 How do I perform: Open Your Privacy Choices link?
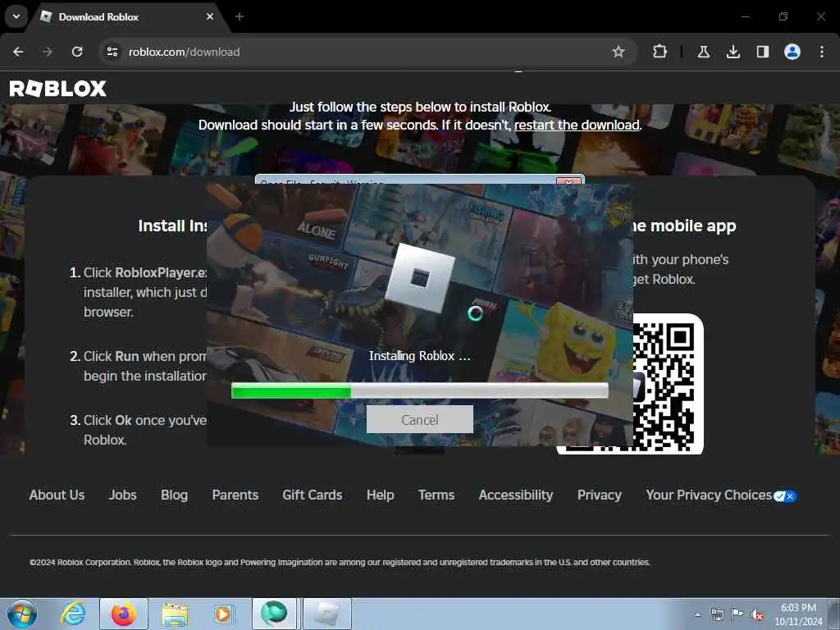pos(709,495)
